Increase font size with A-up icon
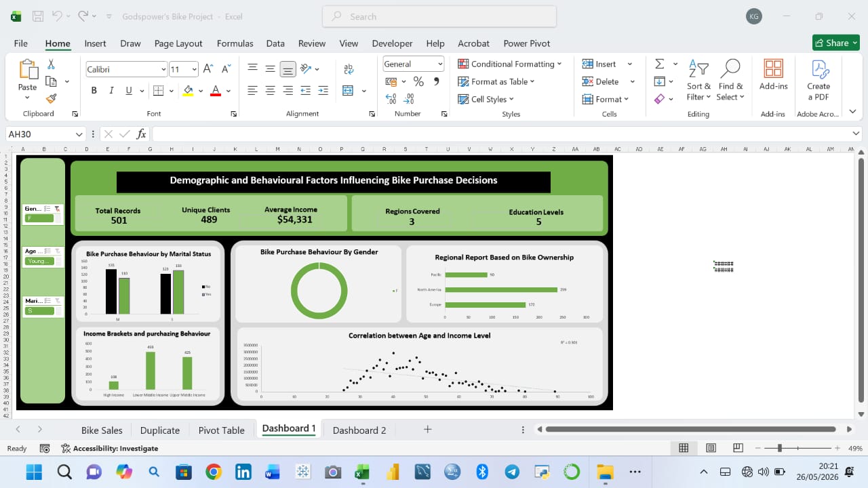 [208, 69]
